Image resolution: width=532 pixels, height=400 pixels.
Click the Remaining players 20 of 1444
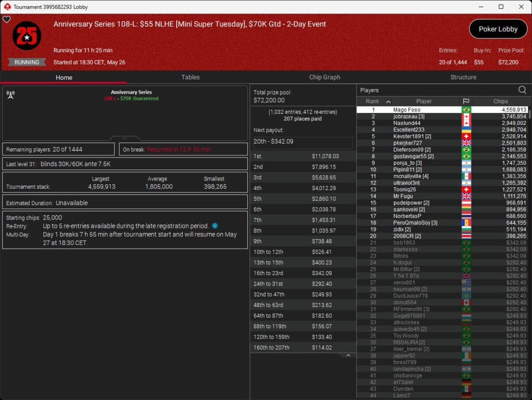(58, 149)
